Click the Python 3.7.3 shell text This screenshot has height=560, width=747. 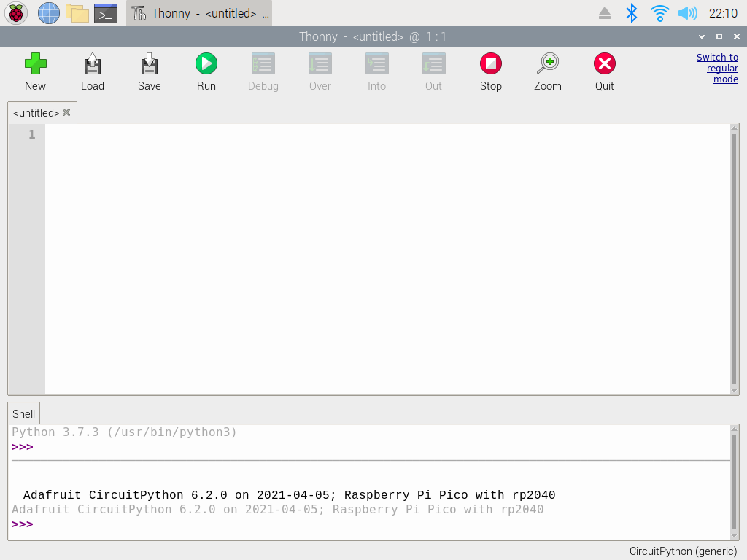tap(124, 432)
